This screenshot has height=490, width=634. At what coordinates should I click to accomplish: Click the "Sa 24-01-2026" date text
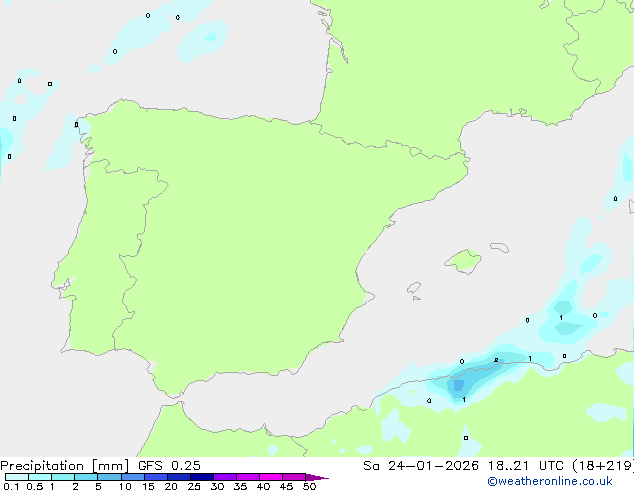pyautogui.click(x=421, y=466)
